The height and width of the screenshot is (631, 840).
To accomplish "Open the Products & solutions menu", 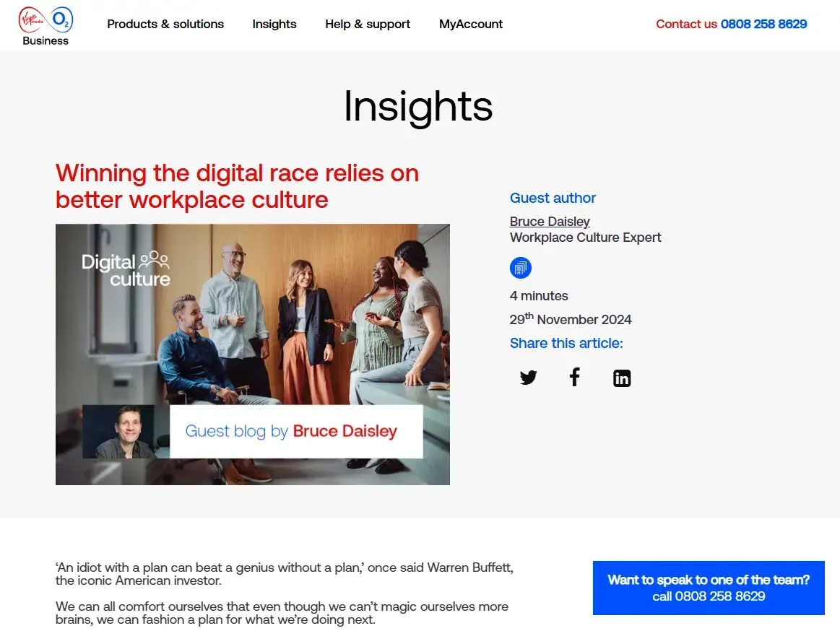I will tap(165, 24).
